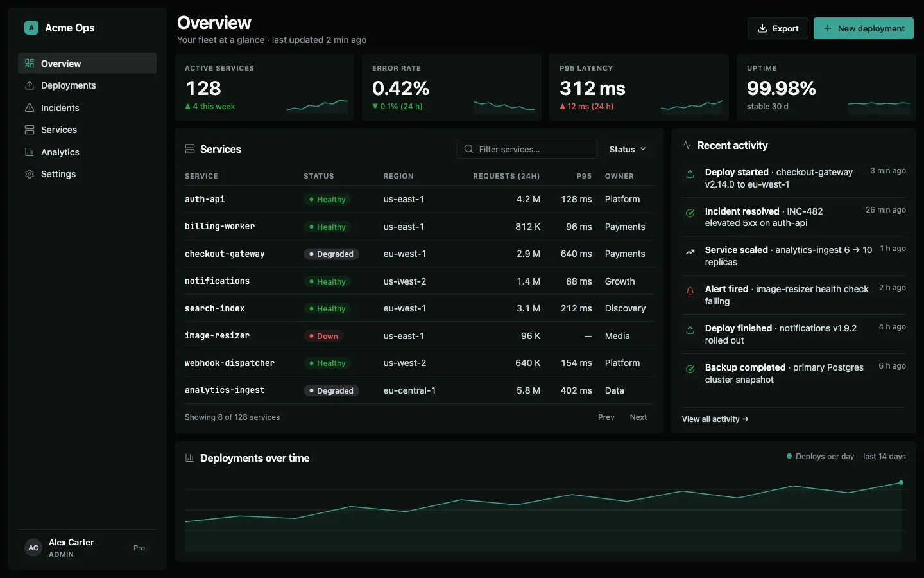Click the Deploys per day legend dot
Screen dimensions: 924x578
[789, 456]
